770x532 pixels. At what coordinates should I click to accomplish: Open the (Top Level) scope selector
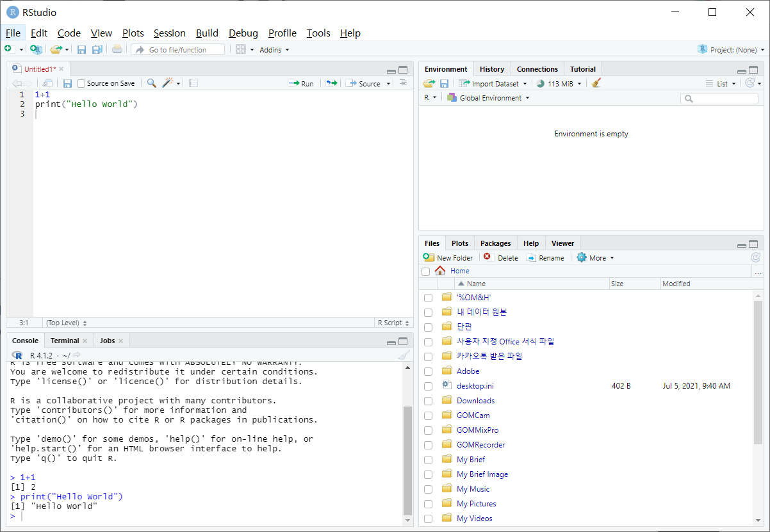(67, 323)
